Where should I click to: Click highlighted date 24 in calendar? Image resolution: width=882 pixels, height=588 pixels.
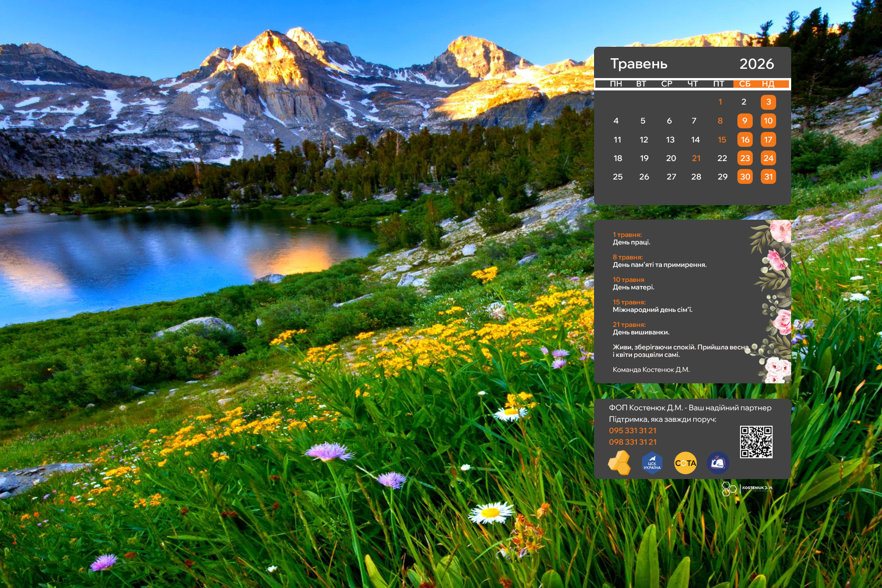click(768, 158)
